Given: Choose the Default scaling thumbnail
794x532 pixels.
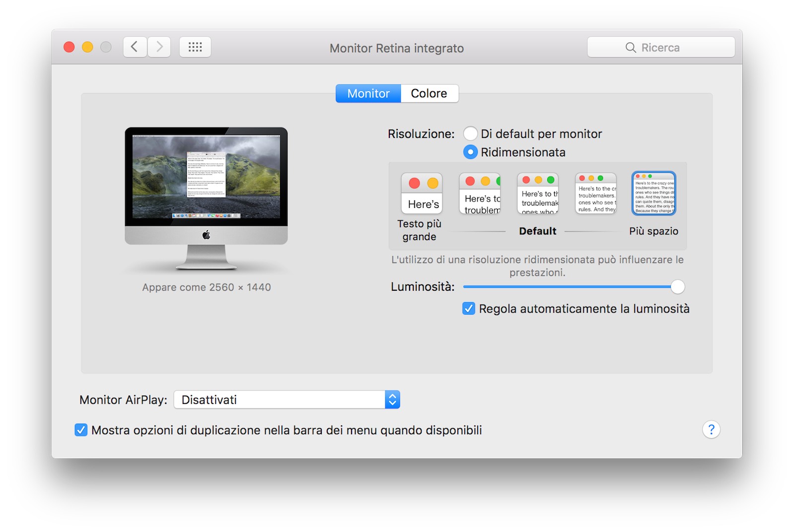Looking at the screenshot, I should coord(538,193).
